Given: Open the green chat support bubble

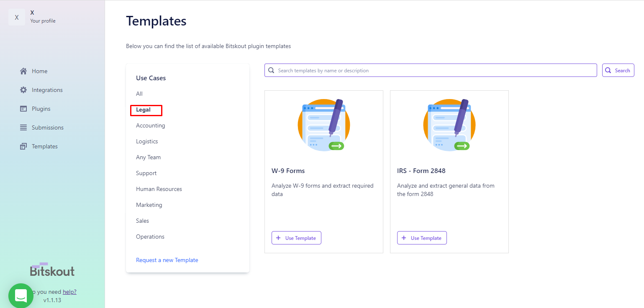Looking at the screenshot, I should click(x=21, y=295).
